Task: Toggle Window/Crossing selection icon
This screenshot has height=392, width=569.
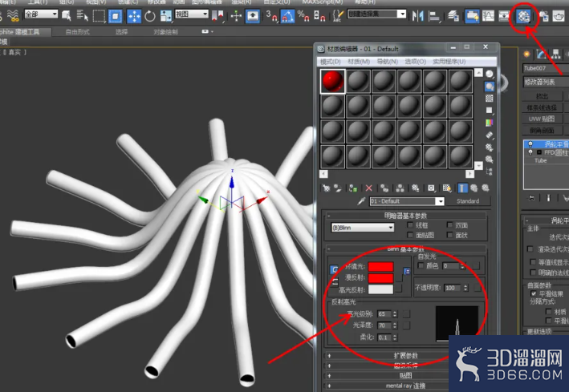Action: [115, 16]
